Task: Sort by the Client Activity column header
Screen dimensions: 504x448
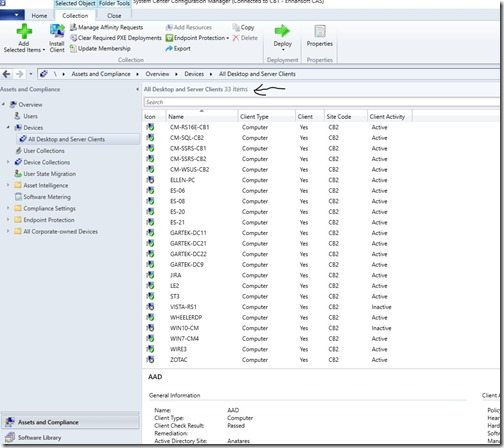Action: [x=389, y=116]
